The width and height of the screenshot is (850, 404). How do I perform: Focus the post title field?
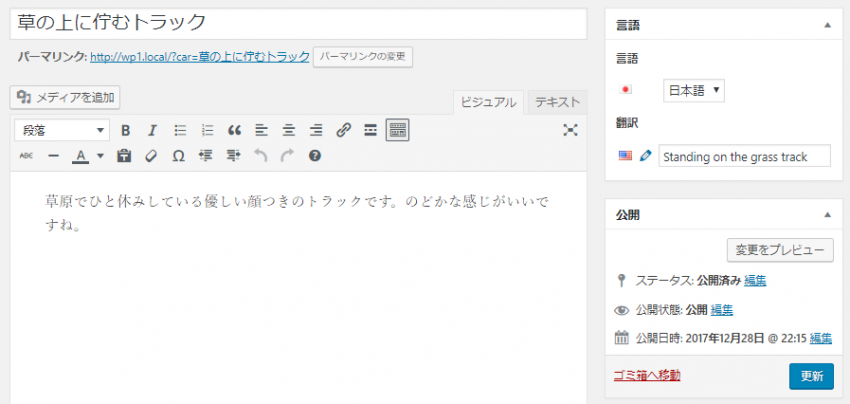[x=298, y=23]
